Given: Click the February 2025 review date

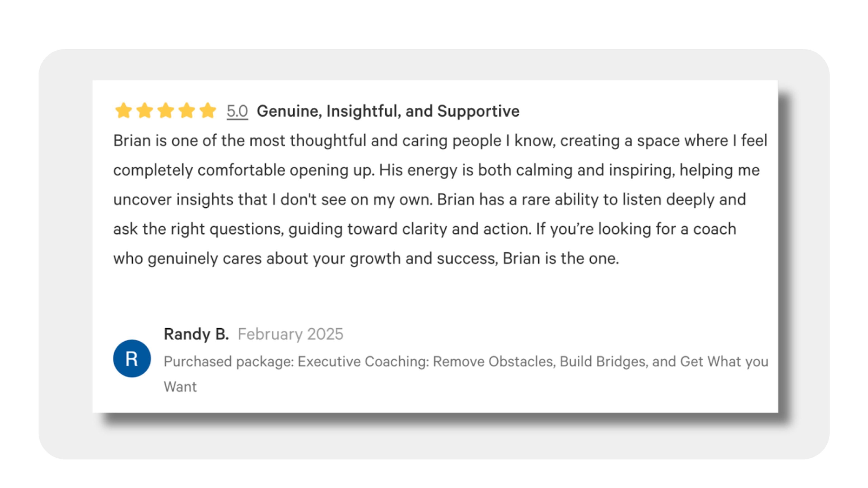Looking at the screenshot, I should point(290,334).
